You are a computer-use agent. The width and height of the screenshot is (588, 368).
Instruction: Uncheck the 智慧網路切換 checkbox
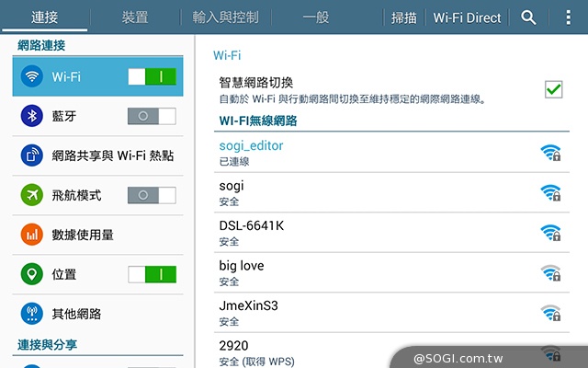point(553,89)
